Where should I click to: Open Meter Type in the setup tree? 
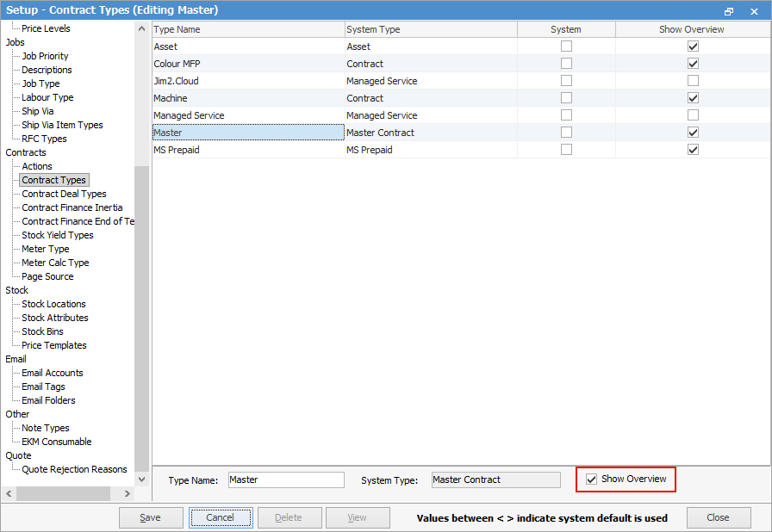[46, 249]
